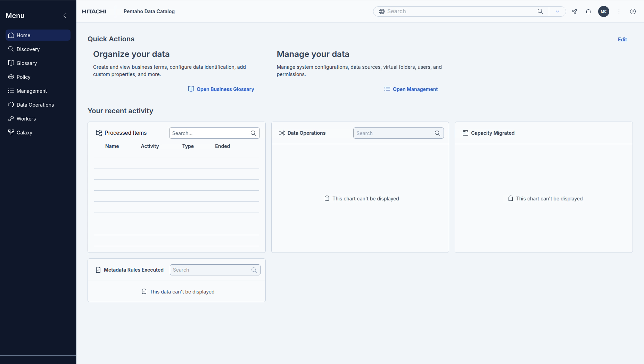Open the three-dot more options menu

pyautogui.click(x=619, y=11)
